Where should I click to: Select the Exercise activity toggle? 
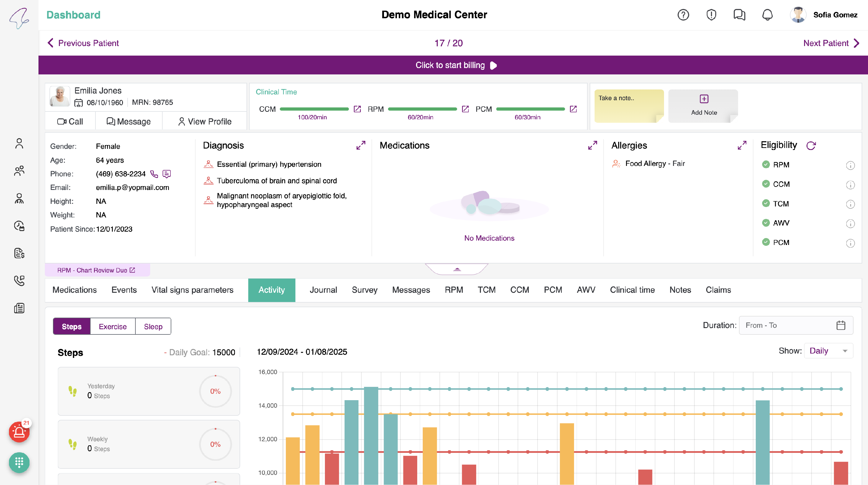(113, 327)
